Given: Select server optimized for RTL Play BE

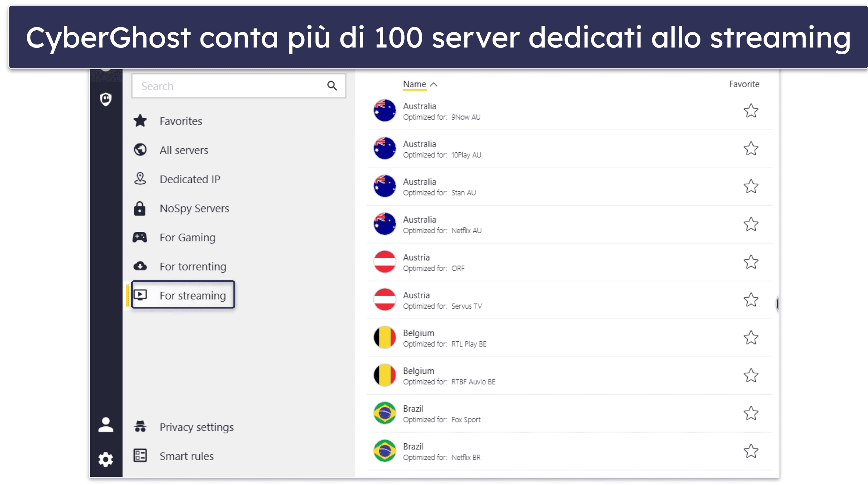Looking at the screenshot, I should [x=570, y=338].
